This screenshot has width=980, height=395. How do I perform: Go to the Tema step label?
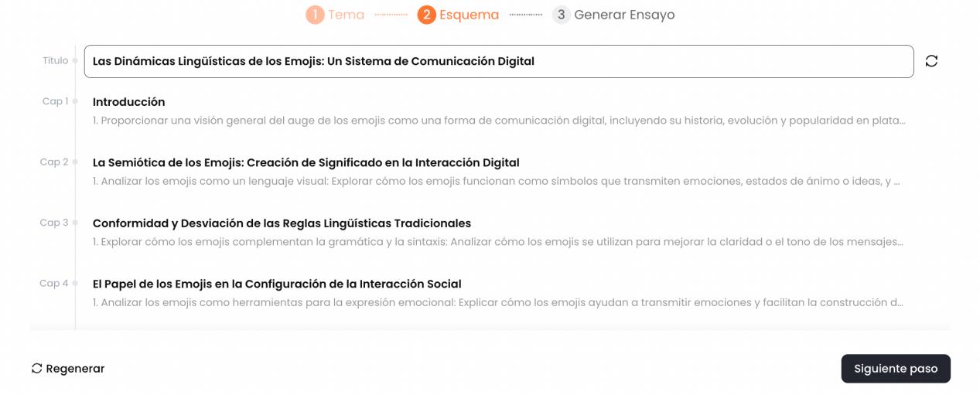346,15
